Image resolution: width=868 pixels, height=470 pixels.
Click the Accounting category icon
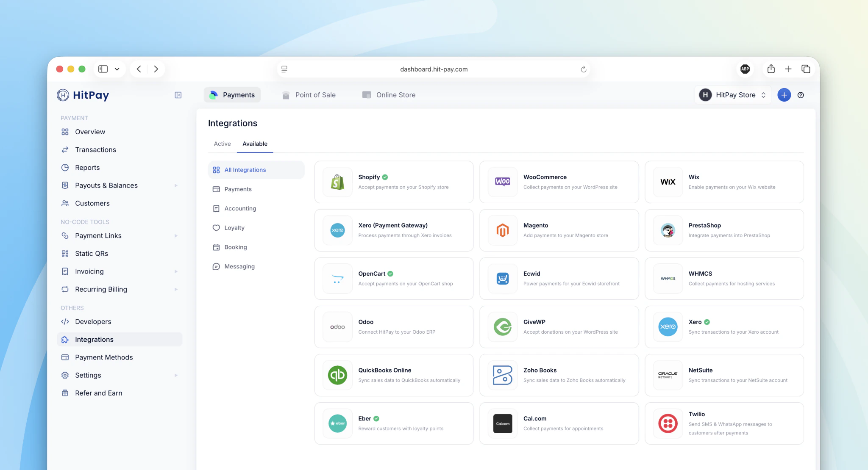coord(217,208)
